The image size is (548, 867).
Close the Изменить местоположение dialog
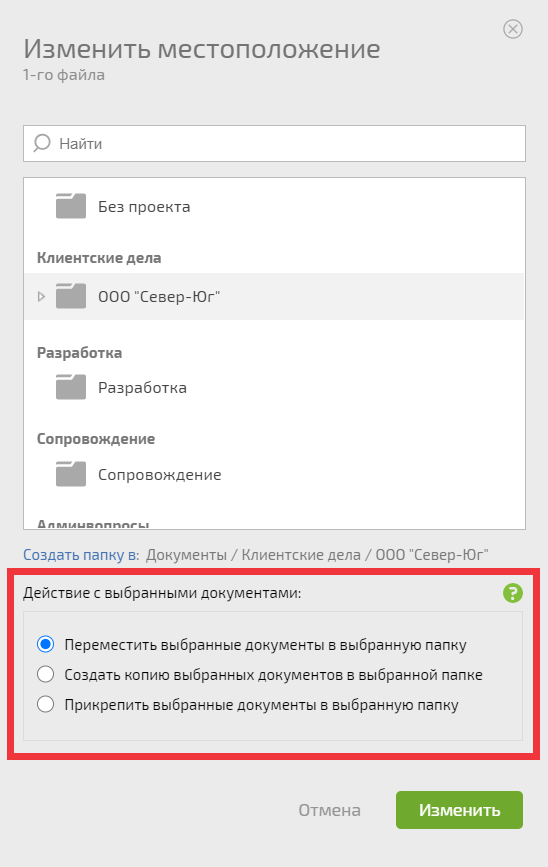[513, 29]
